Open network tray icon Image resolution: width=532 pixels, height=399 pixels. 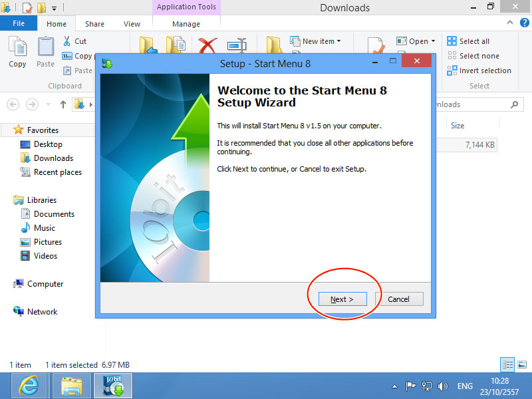click(x=426, y=386)
